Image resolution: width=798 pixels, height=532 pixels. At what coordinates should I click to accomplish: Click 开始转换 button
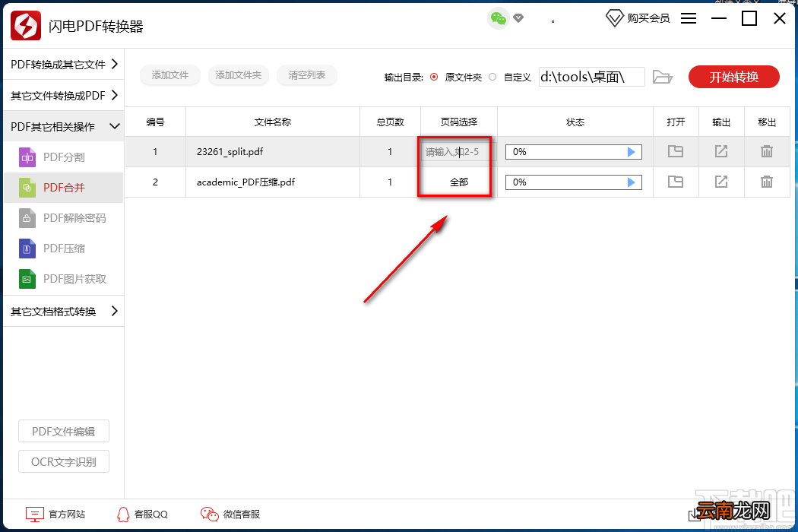(734, 77)
